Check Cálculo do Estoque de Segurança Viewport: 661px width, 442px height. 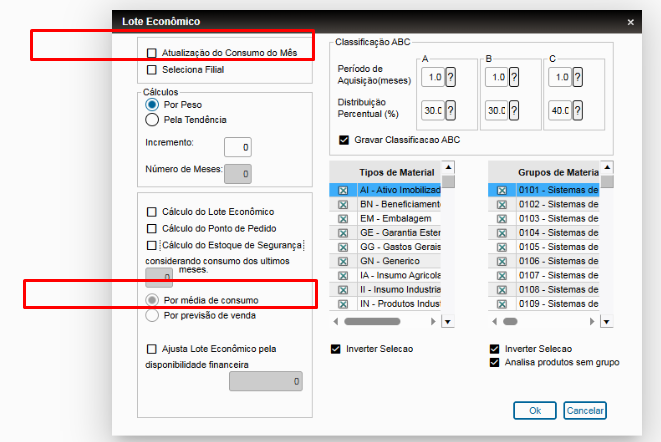[x=151, y=245]
